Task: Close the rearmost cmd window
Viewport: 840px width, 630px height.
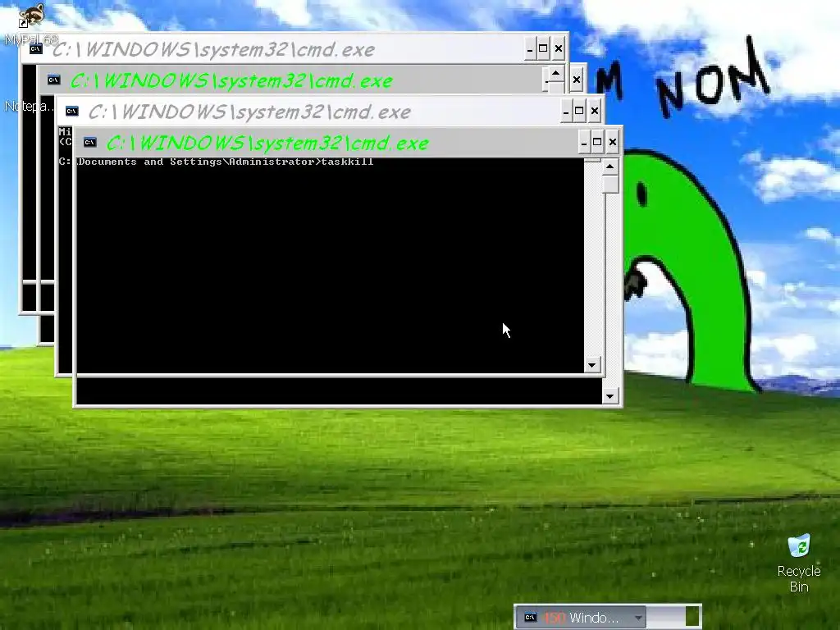Action: 558,49
